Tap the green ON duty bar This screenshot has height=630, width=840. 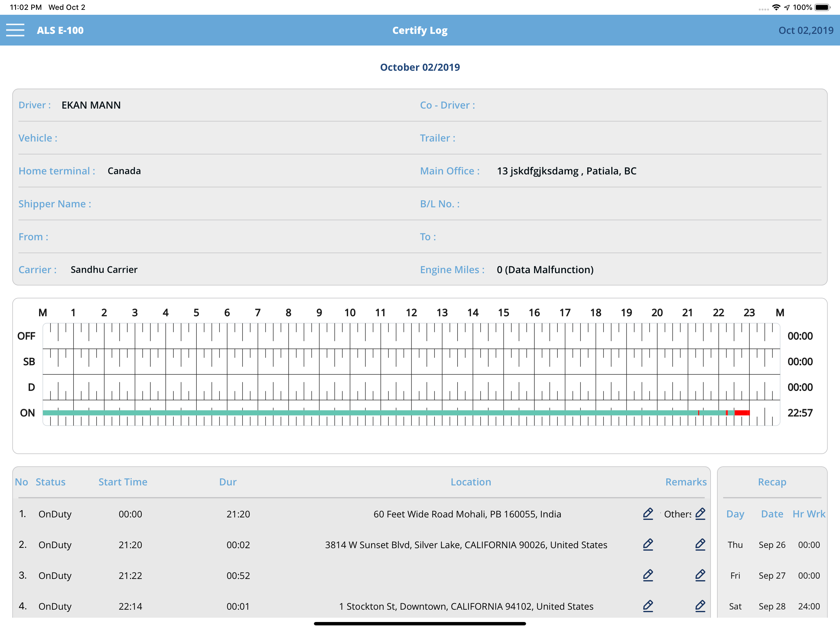point(370,413)
